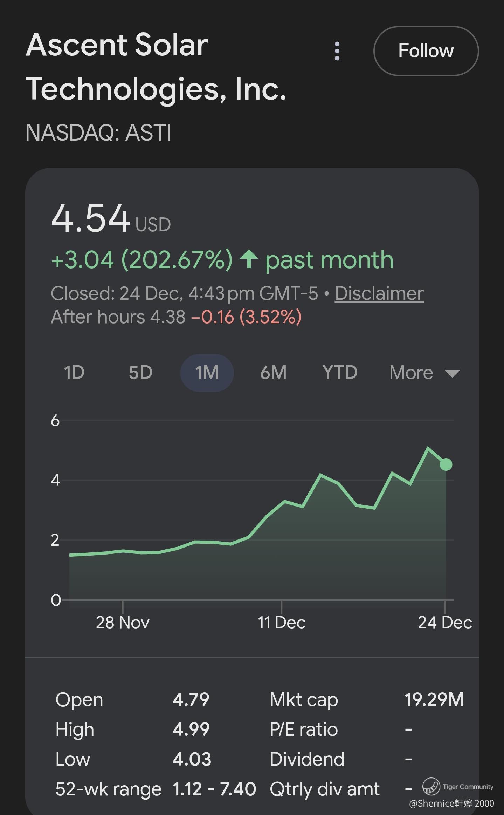This screenshot has width=504, height=815.
Task: Click the dropdown arrow beside More
Action: pyautogui.click(x=452, y=373)
